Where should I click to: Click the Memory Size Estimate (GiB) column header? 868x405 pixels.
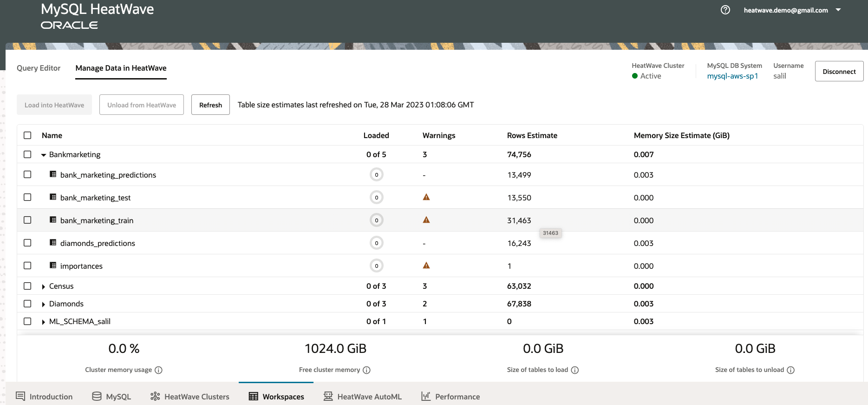click(x=682, y=135)
